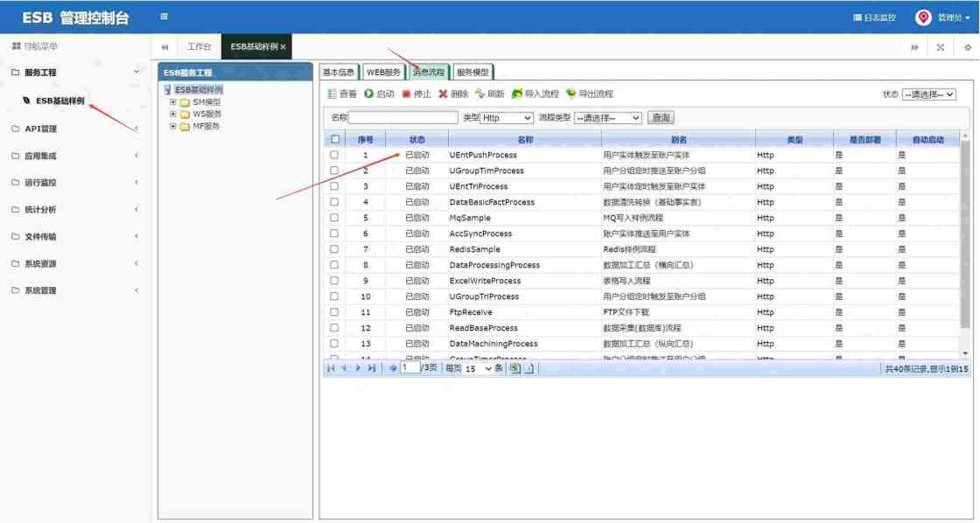Viewport: 980px width, 523px height.
Task: Check the DataMachiningProcess row checkbox
Action: pos(334,344)
